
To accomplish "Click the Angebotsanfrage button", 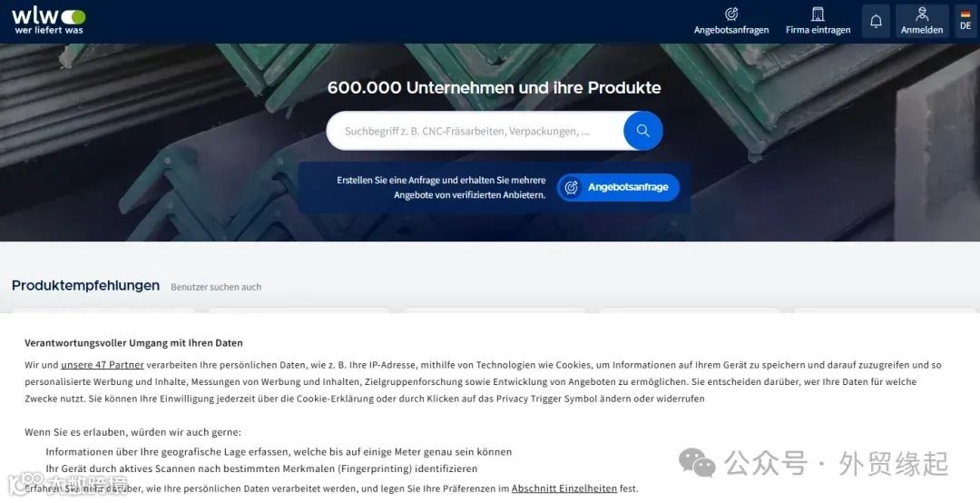I will 618,187.
